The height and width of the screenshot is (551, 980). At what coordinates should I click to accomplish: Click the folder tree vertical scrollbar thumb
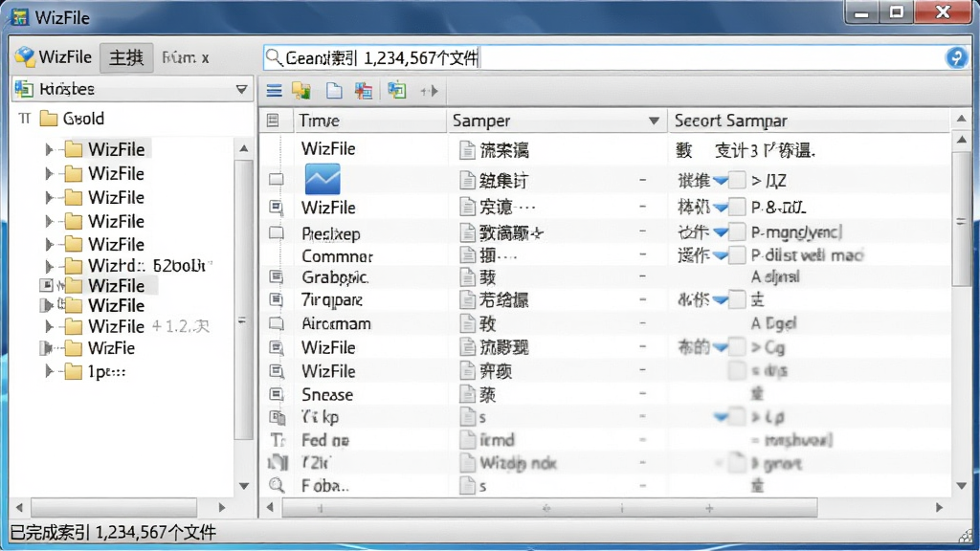click(x=244, y=299)
